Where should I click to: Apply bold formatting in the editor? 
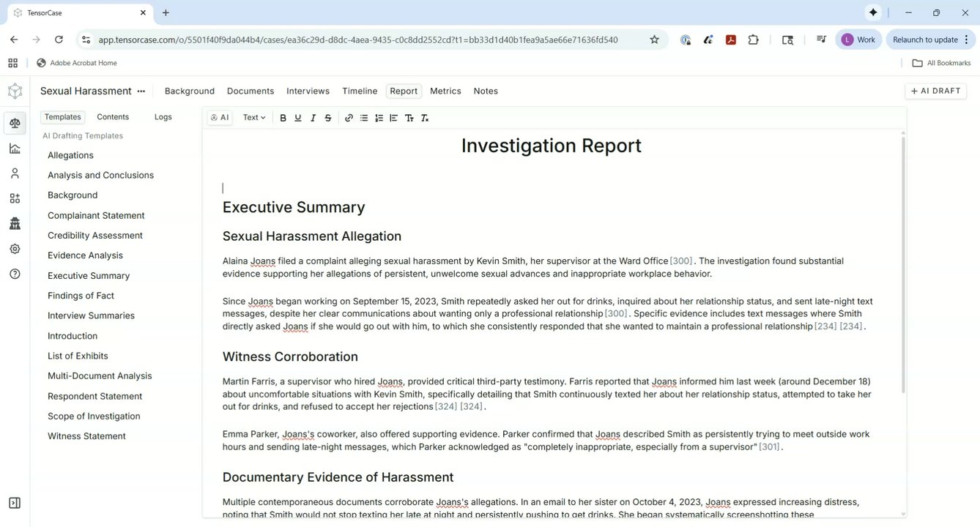click(283, 118)
